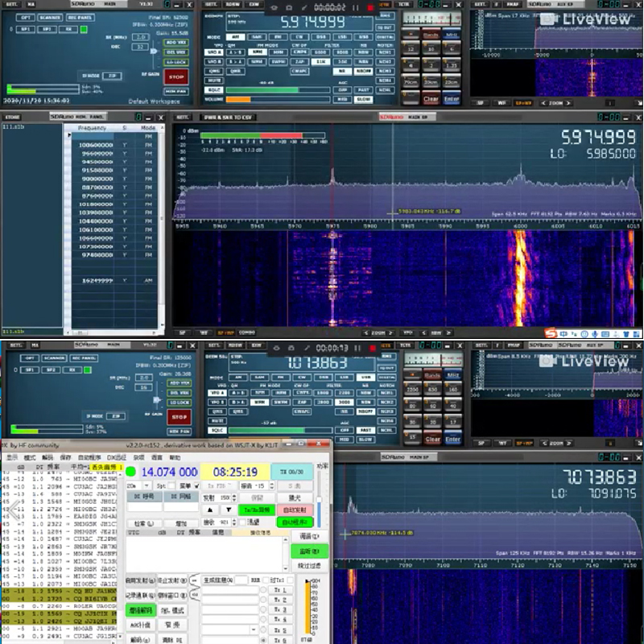This screenshot has height=644, width=644.
Task: Open the 模式 menu in JTDX
Action: coord(30,457)
